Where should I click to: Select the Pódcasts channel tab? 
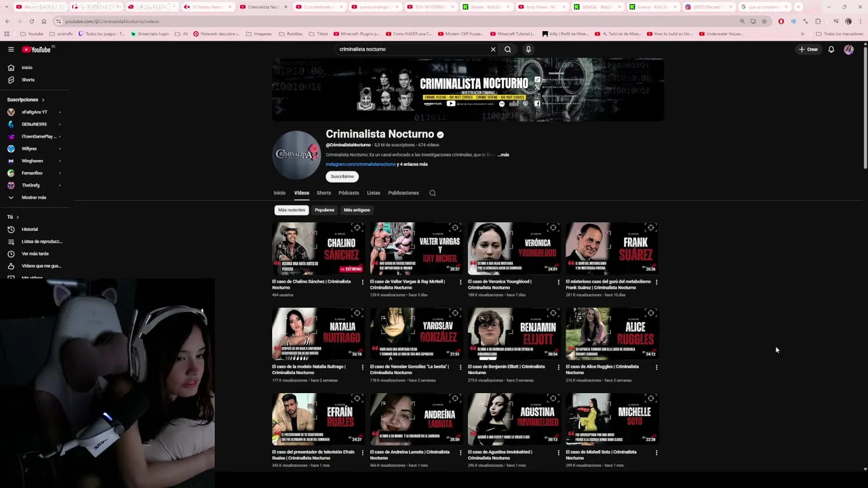pyautogui.click(x=349, y=193)
